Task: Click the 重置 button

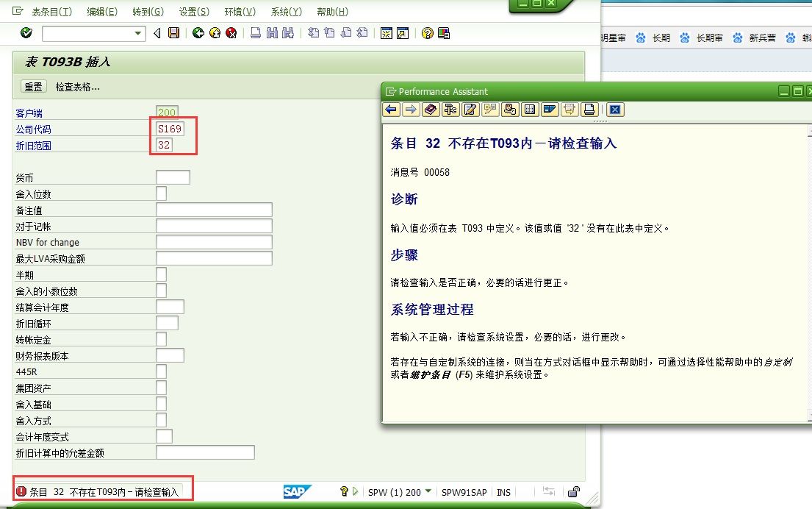Action: click(34, 87)
